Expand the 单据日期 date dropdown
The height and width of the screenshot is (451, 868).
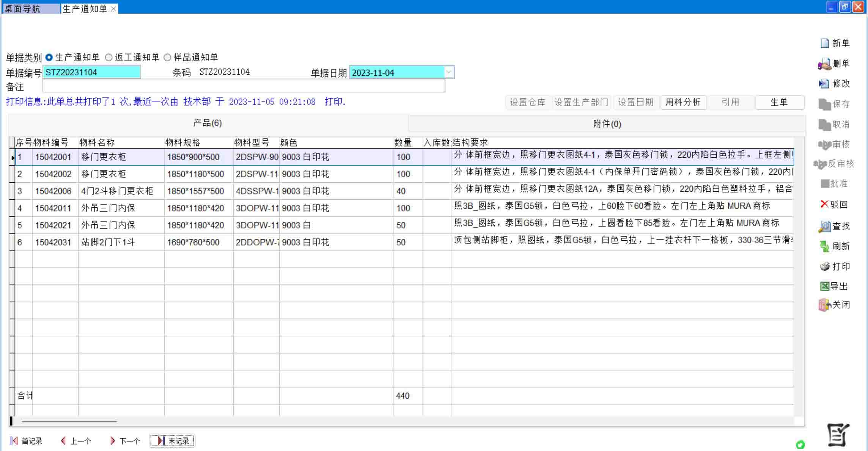click(449, 72)
